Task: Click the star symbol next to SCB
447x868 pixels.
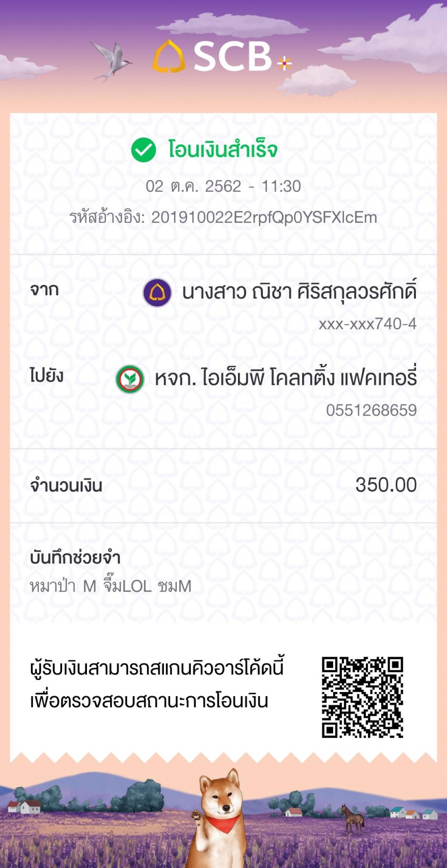Action: [x=284, y=63]
